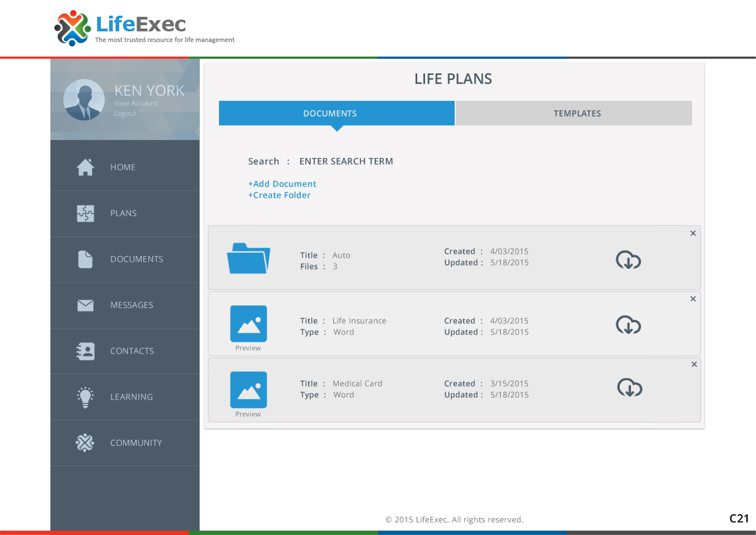This screenshot has width=756, height=535.
Task: Click the Community icon in sidebar
Action: coord(85,443)
